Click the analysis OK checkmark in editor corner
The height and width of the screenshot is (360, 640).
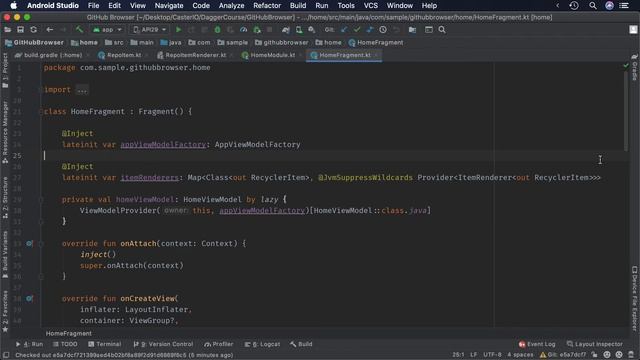click(x=626, y=65)
